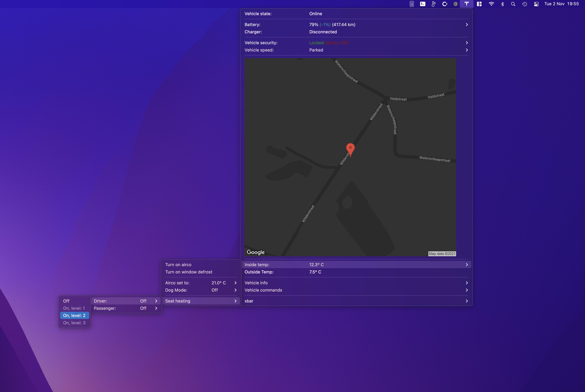Open the terminal menu bar icon

pos(423,4)
